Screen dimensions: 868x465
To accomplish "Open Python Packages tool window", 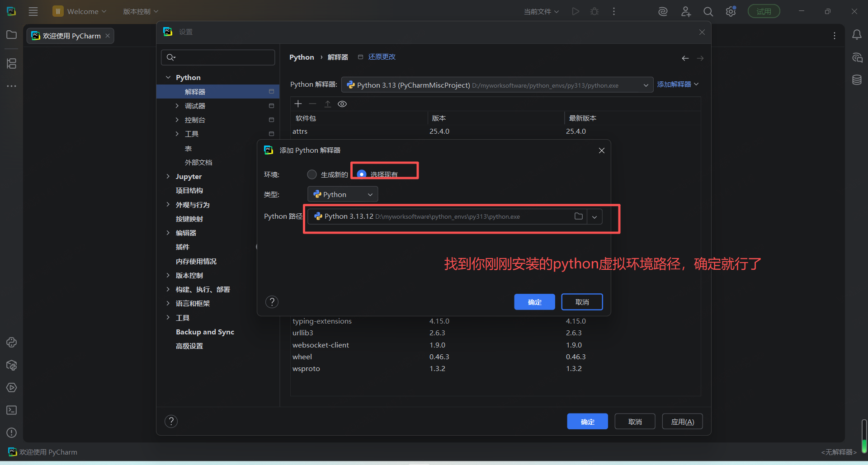I will (12, 365).
